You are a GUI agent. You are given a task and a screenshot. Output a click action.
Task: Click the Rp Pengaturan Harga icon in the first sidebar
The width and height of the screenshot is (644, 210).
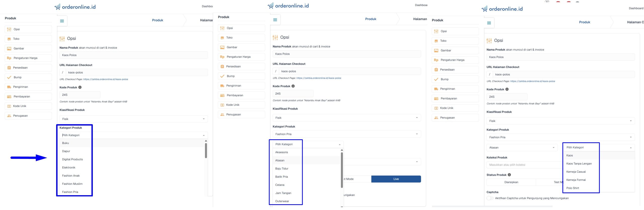(9, 58)
